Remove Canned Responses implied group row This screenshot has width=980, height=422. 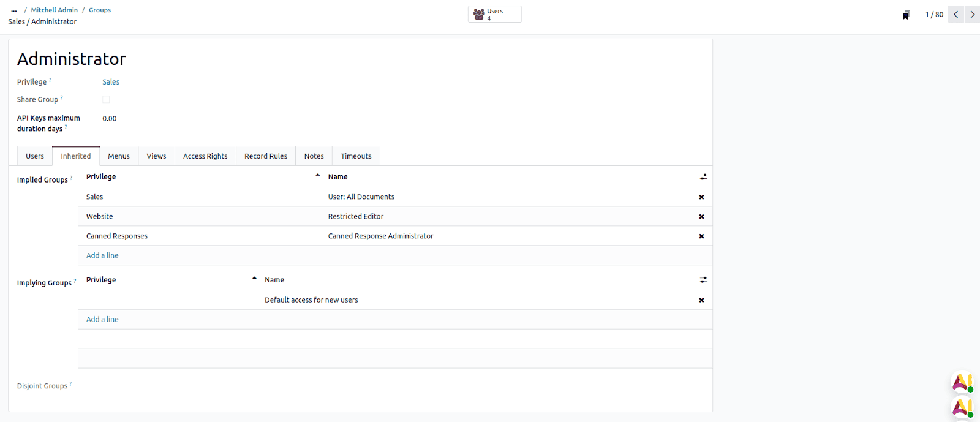coord(701,236)
